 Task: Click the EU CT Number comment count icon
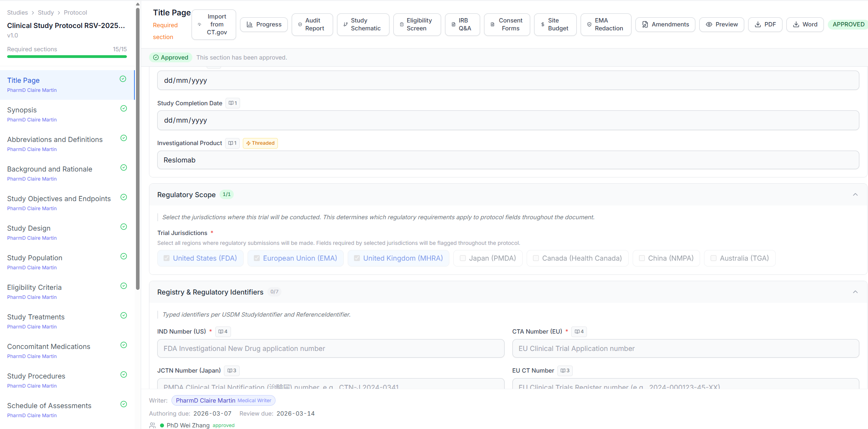[565, 371]
